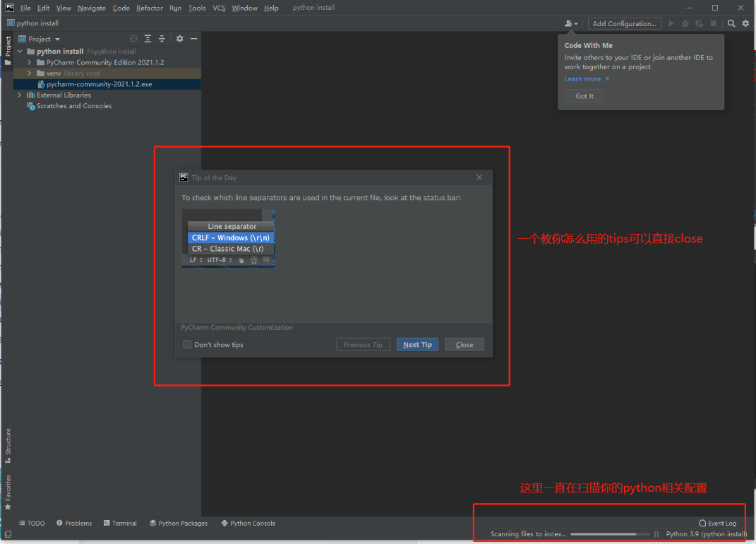Screen dimensions: 756x544
Task: Open the Help menu
Action: [x=271, y=8]
